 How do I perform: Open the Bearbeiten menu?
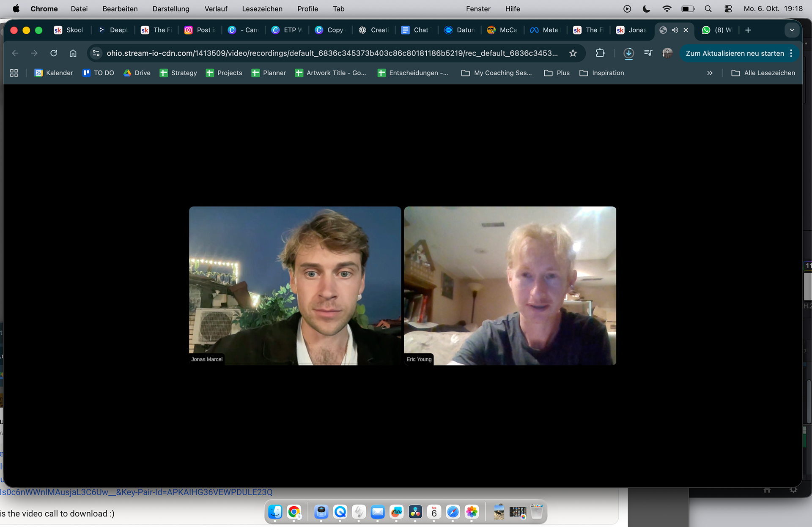[120, 8]
